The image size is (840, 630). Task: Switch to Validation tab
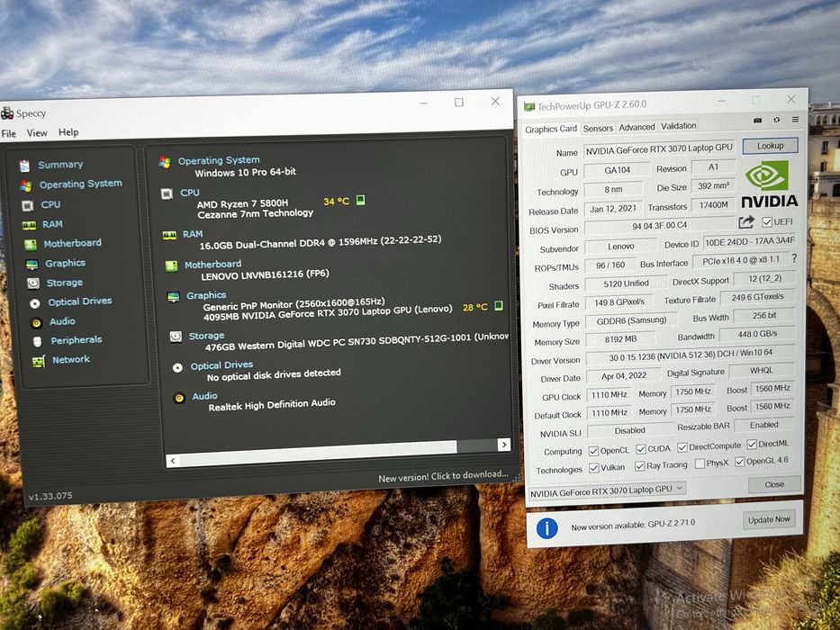point(679,126)
